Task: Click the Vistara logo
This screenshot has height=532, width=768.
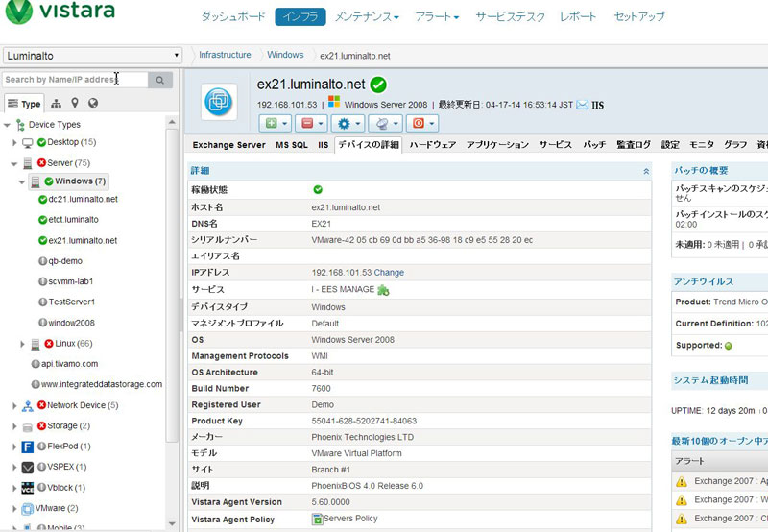Action: pos(60,12)
